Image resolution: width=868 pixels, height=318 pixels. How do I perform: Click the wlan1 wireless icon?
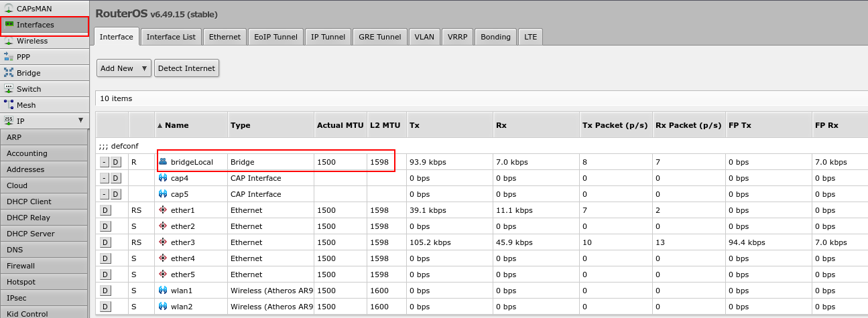pos(163,291)
